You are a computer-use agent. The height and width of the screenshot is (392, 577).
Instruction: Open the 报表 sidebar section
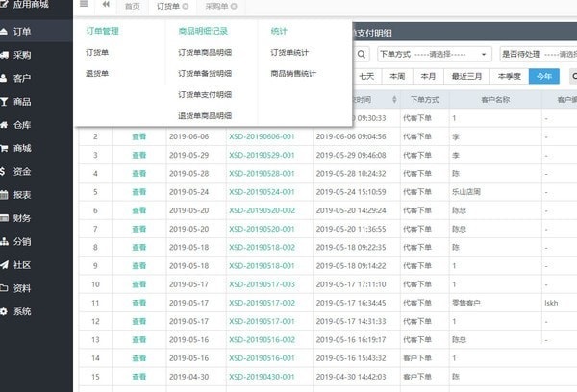click(x=22, y=195)
